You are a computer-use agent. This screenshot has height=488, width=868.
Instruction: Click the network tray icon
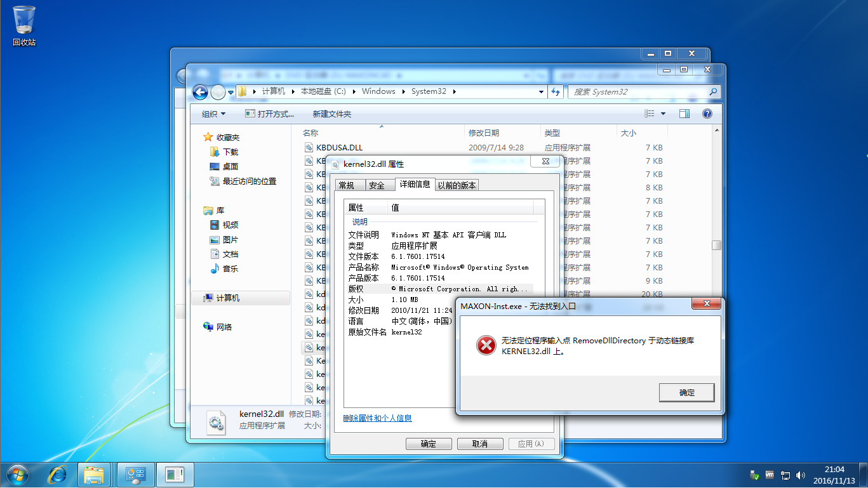click(x=785, y=475)
